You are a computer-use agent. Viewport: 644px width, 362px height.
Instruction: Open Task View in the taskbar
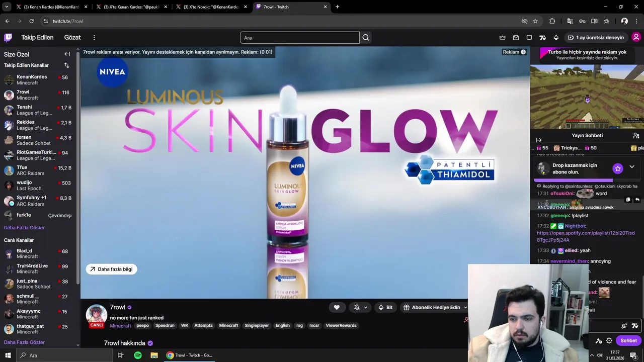(x=120, y=355)
